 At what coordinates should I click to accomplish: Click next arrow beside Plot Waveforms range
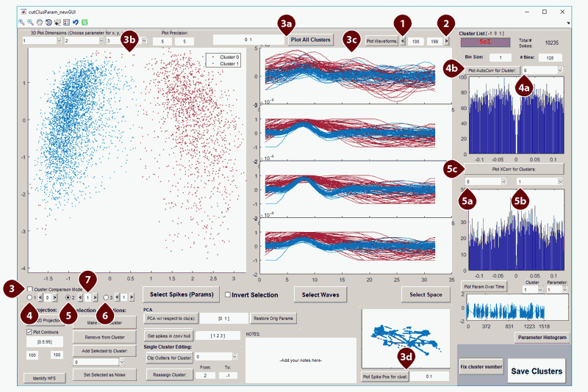click(x=447, y=41)
